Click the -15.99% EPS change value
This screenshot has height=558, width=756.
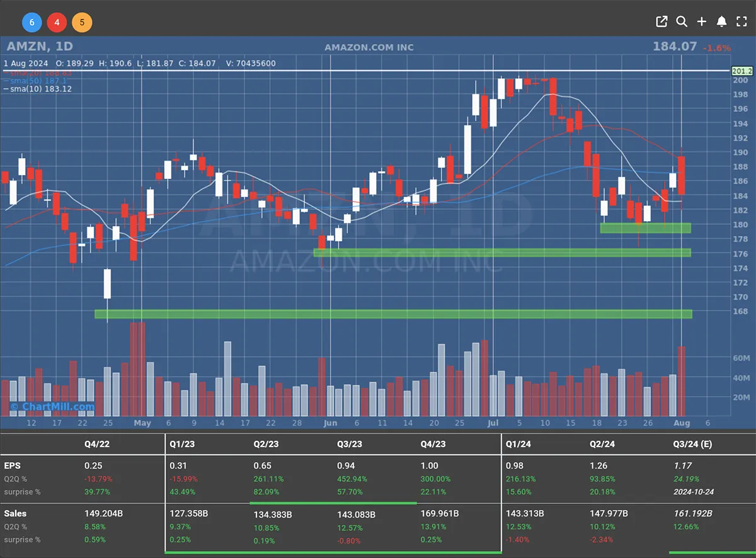[x=183, y=479]
